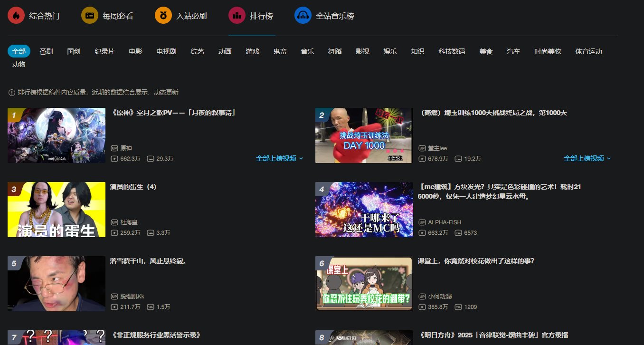Click the UP badge icon next to 小何动漫i
The image size is (644, 345).
(x=422, y=297)
